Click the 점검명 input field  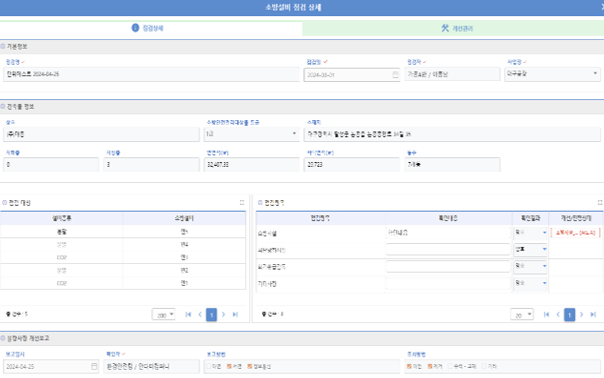point(151,74)
